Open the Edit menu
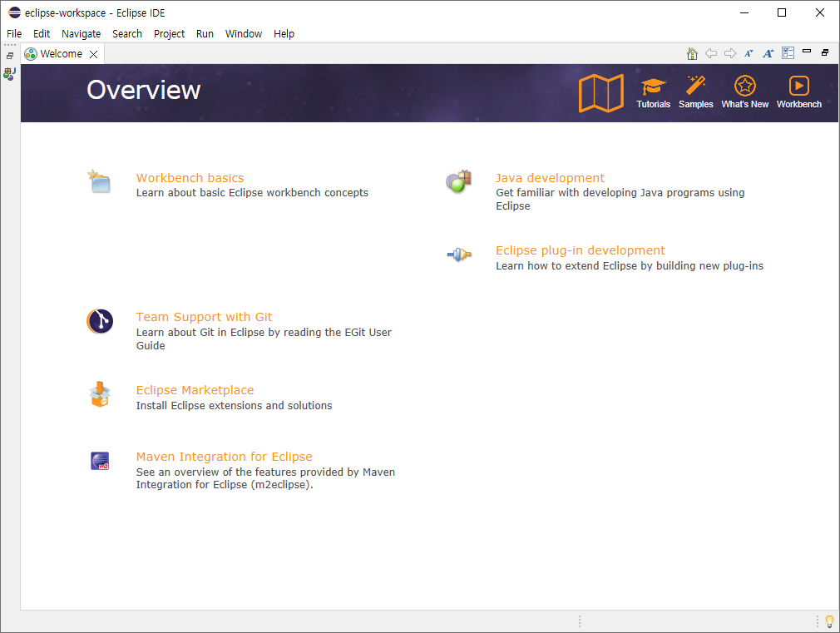 point(42,34)
